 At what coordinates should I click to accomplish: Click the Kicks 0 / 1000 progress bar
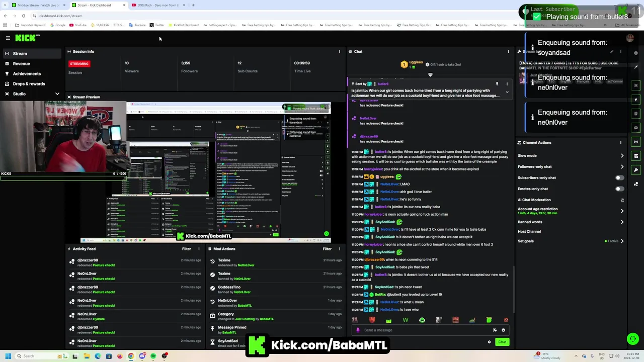(63, 177)
